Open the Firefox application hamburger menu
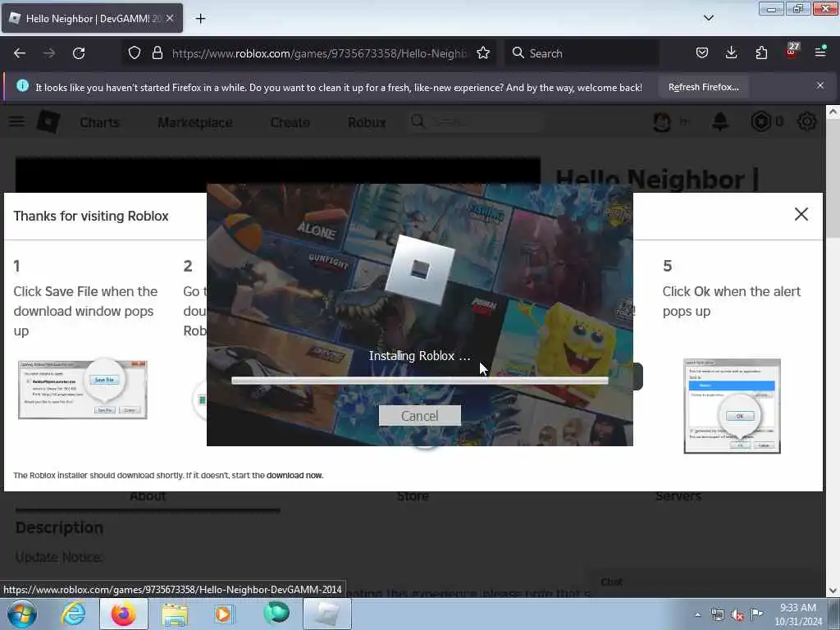Screen dimensions: 840x630 [820, 52]
